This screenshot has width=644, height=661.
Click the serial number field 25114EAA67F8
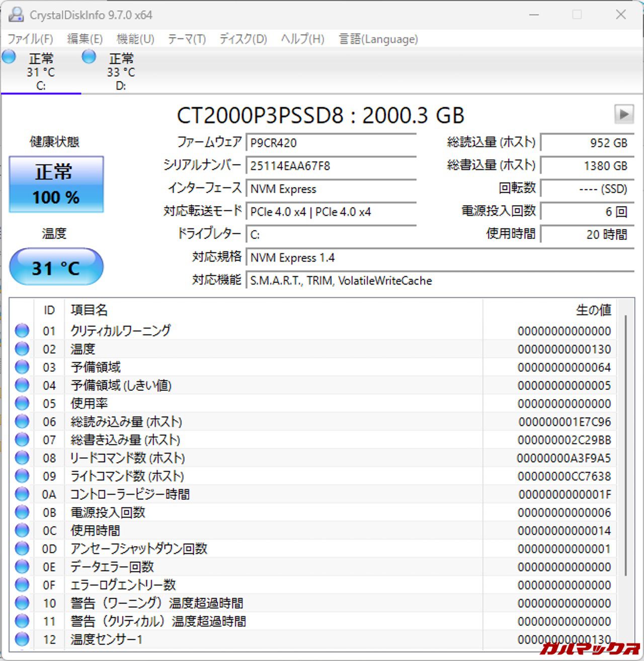tap(331, 166)
